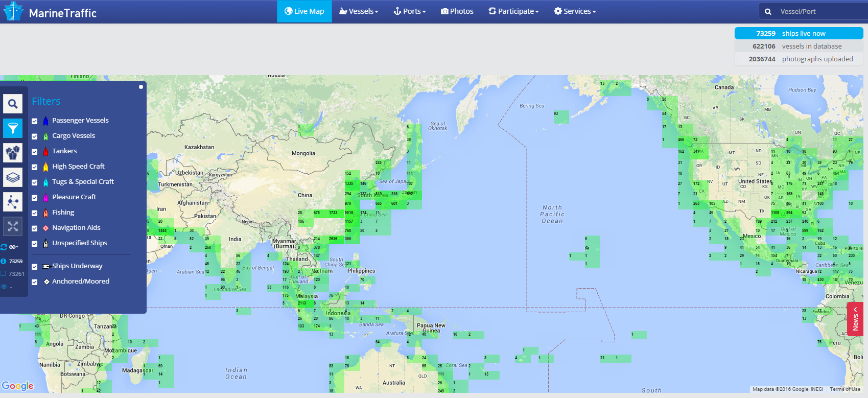Open the Ports dropdown menu
This screenshot has width=868, height=398.
tap(410, 11)
